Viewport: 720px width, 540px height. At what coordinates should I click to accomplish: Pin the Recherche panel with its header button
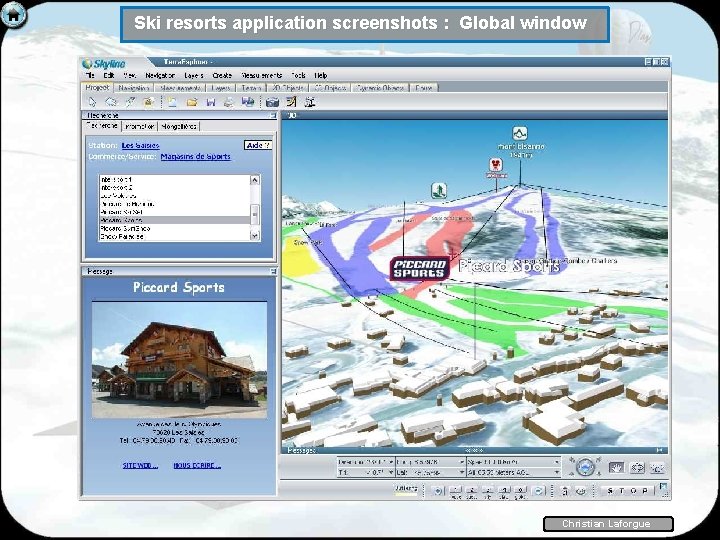(273, 115)
